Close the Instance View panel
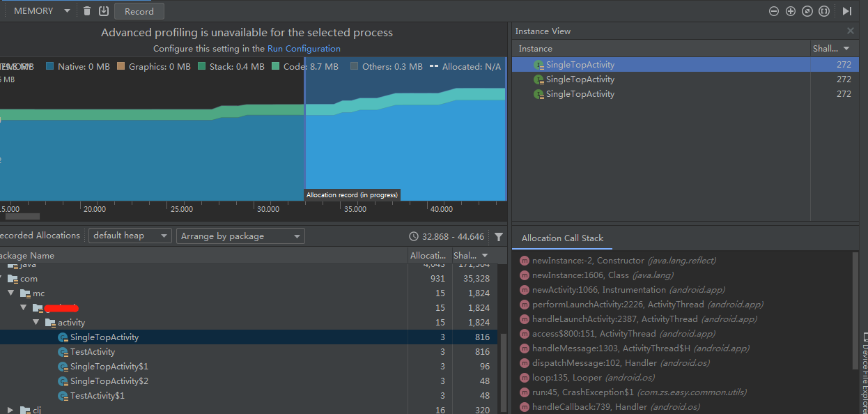 [850, 31]
